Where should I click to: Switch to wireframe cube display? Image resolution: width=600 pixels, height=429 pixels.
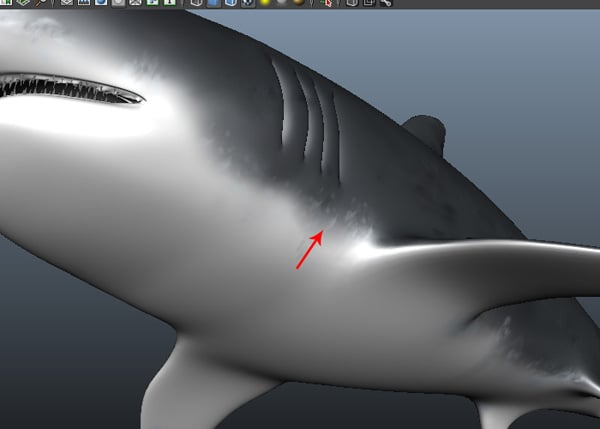point(196,3)
